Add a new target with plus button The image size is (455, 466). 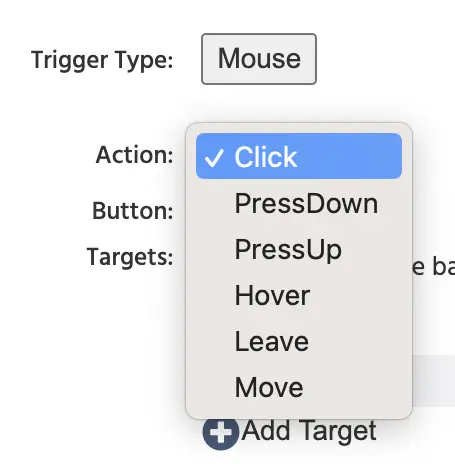tap(221, 433)
